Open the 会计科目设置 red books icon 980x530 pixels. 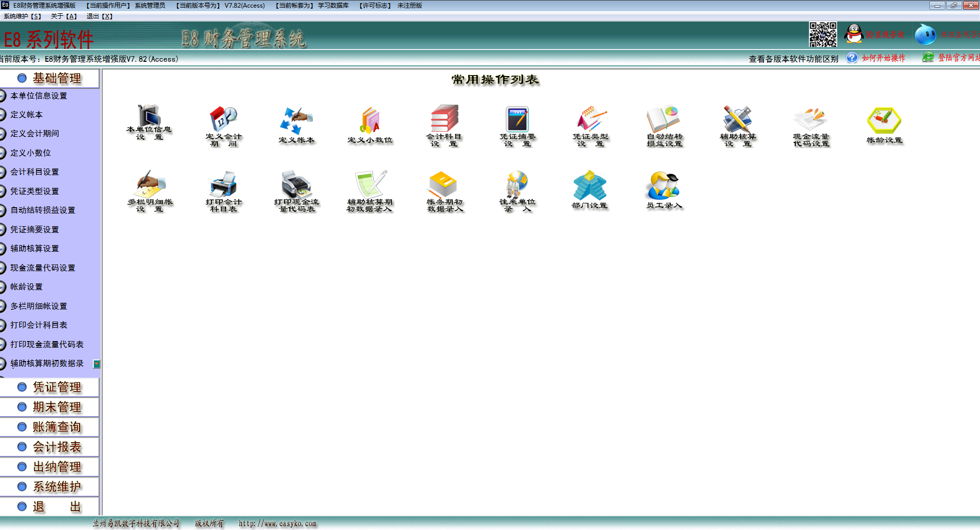click(444, 119)
